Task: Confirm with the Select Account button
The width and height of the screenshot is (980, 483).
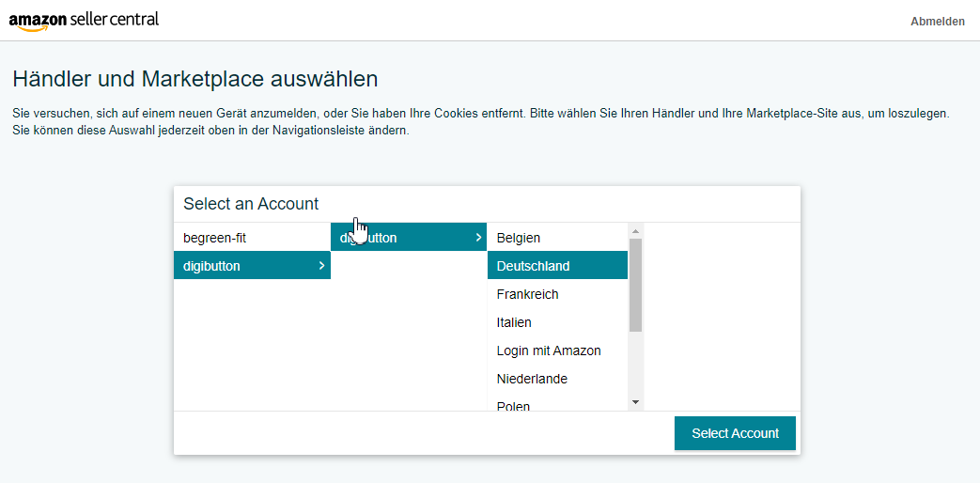Action: coord(735,433)
